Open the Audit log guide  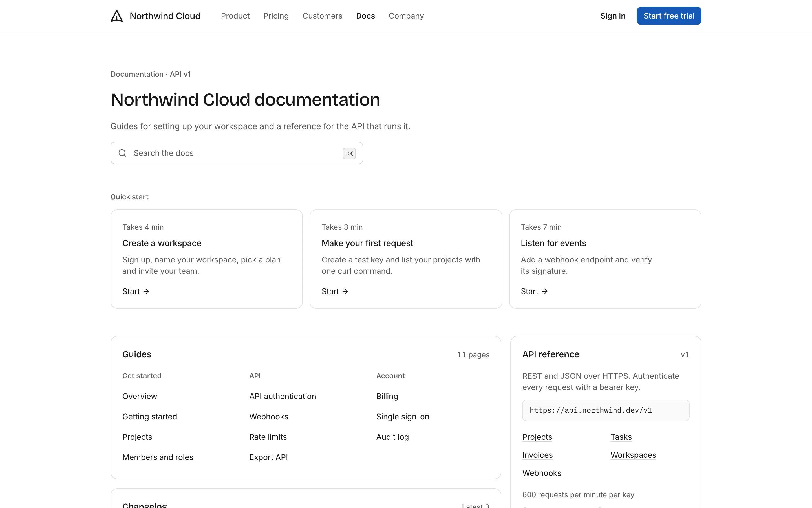point(392,437)
